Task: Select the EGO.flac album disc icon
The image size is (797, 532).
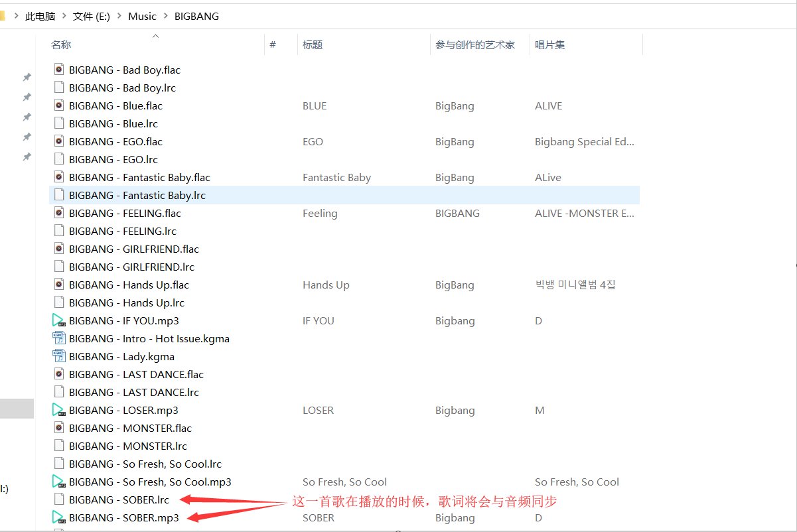Action: pyautogui.click(x=58, y=141)
